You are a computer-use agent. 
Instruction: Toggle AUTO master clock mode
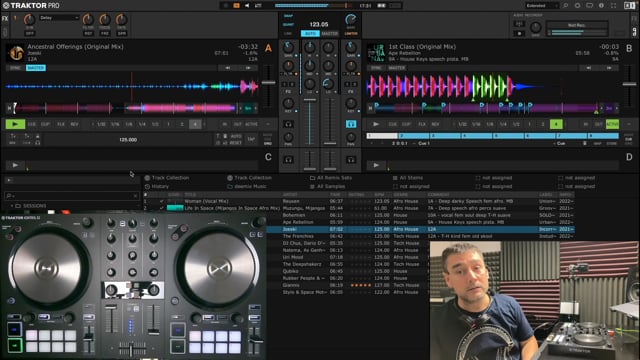[310, 33]
